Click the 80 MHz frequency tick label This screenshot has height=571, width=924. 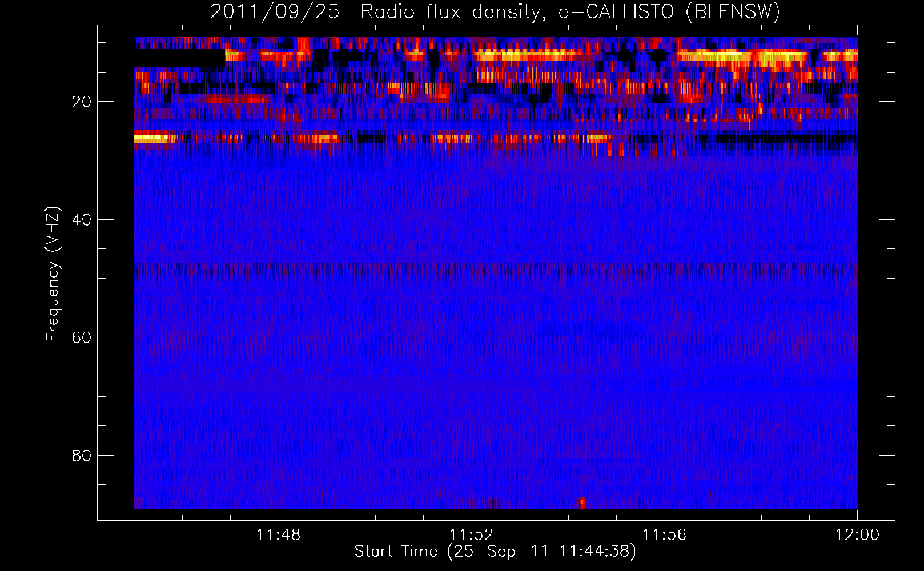pyautogui.click(x=82, y=456)
